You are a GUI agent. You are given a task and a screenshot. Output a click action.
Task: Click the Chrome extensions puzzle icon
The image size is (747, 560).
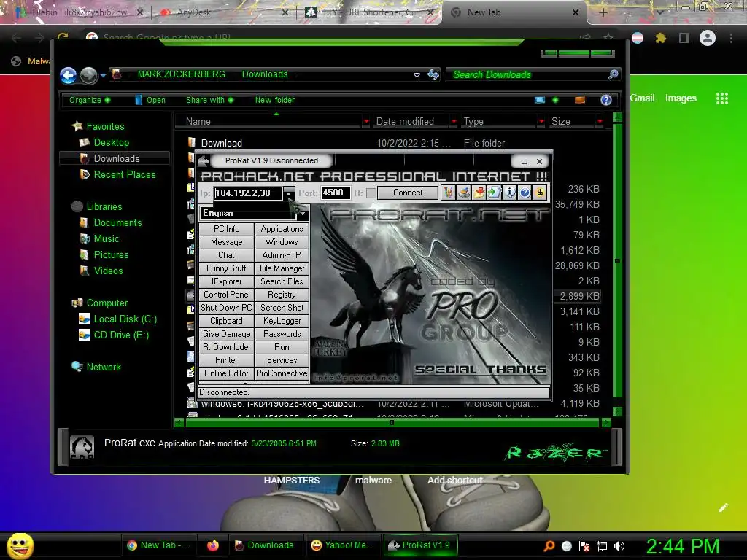[x=660, y=38]
